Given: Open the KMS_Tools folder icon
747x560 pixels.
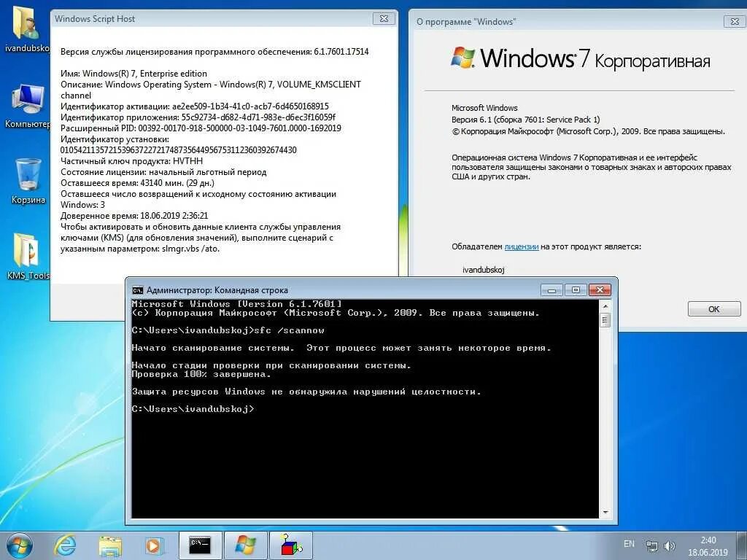Looking at the screenshot, I should point(28,256).
